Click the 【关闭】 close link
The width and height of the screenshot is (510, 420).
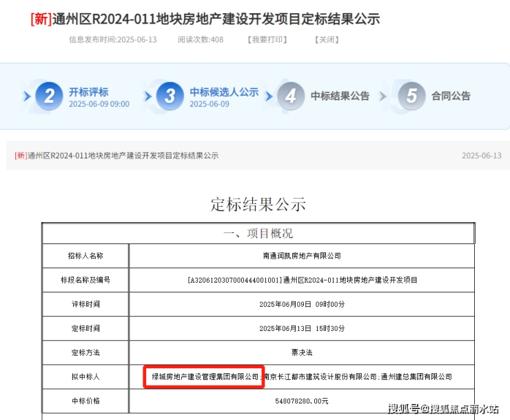327,40
